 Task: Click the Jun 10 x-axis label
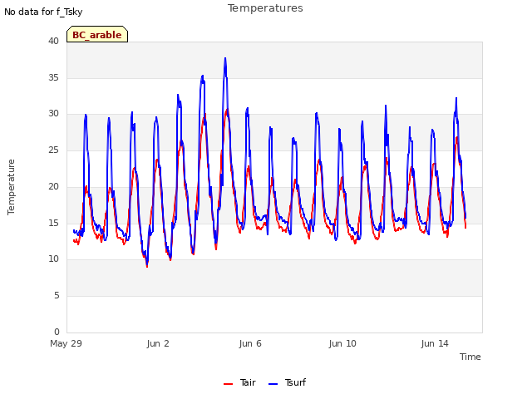(342, 343)
